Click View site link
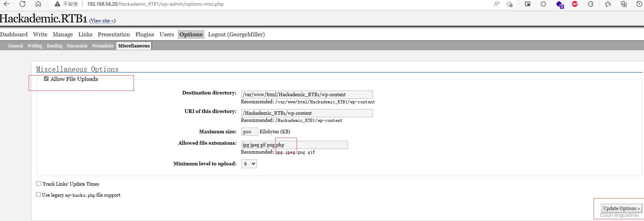This screenshot has height=221, width=644. [102, 21]
